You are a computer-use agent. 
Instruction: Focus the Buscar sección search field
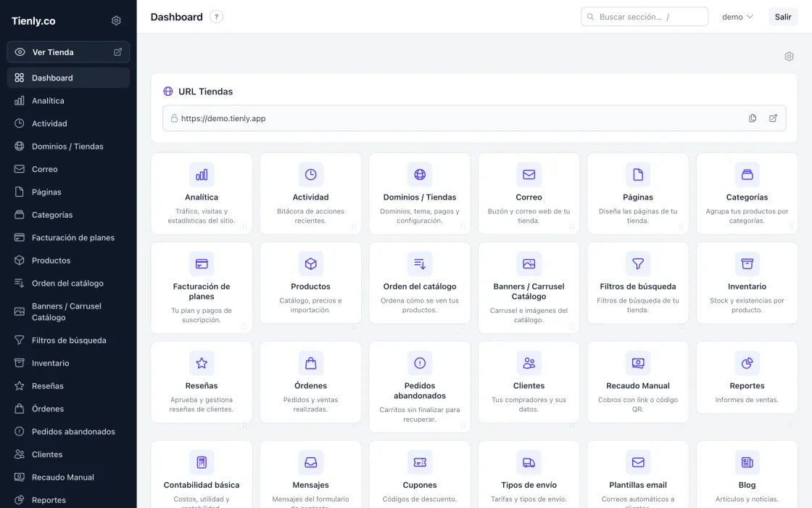pyautogui.click(x=645, y=17)
